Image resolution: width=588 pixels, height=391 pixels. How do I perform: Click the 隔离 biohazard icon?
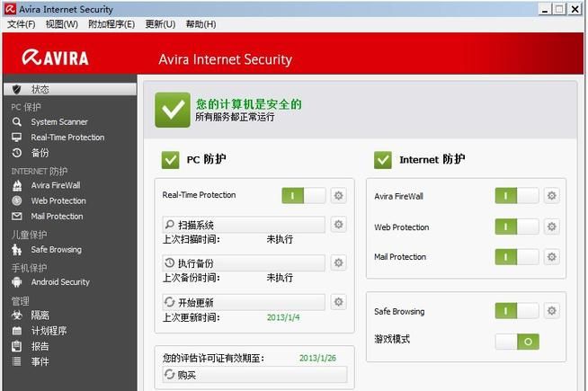point(16,315)
